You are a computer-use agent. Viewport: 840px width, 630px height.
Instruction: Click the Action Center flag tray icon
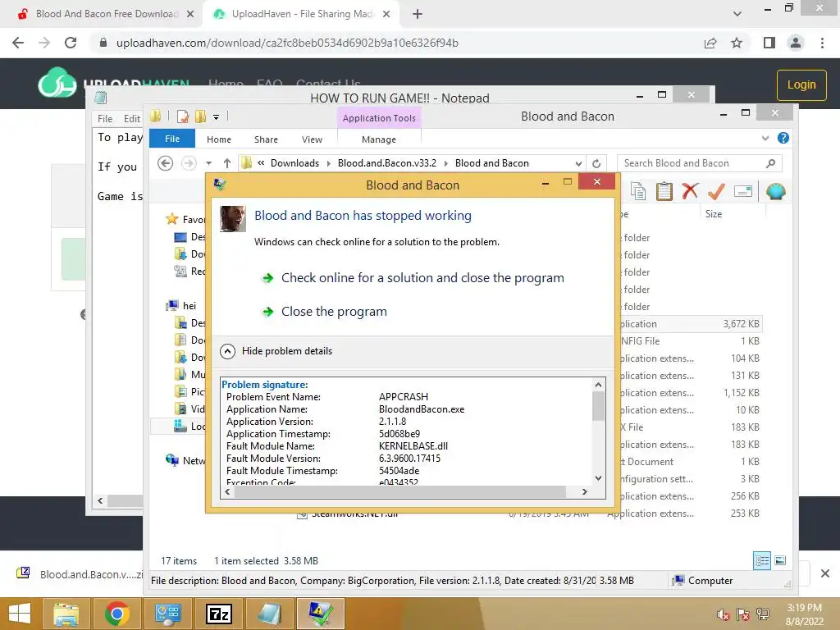click(743, 615)
